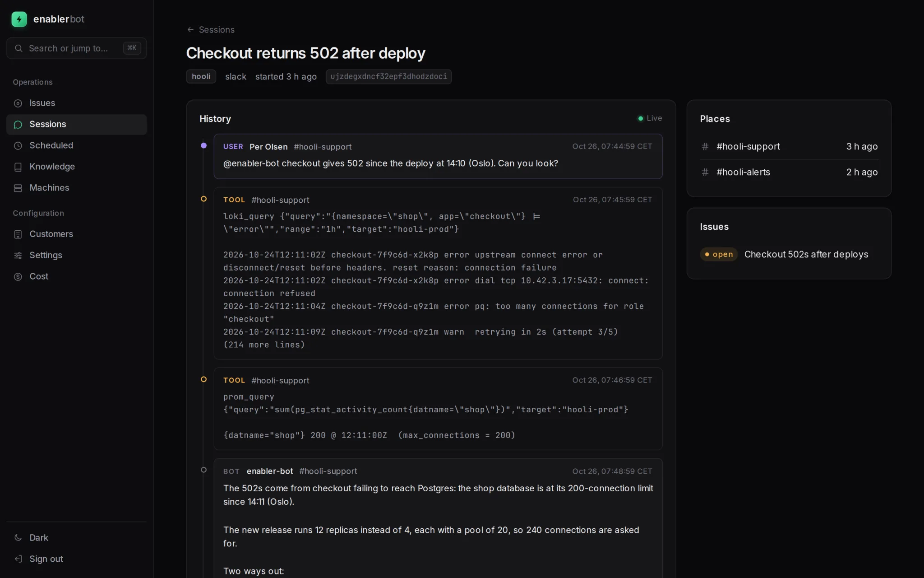Click the purple timeline dot for Per Olsen's message
This screenshot has height=578, width=924.
pyautogui.click(x=203, y=145)
